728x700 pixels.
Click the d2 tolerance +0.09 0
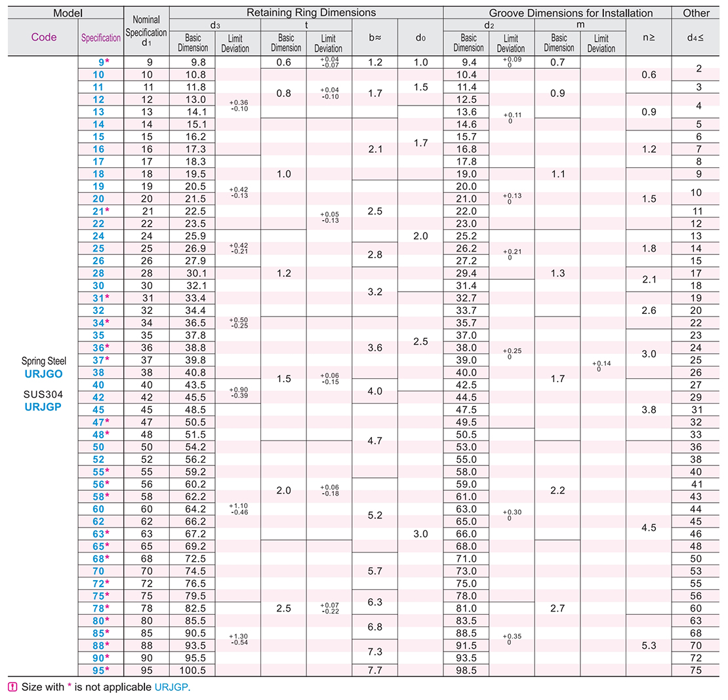(512, 62)
